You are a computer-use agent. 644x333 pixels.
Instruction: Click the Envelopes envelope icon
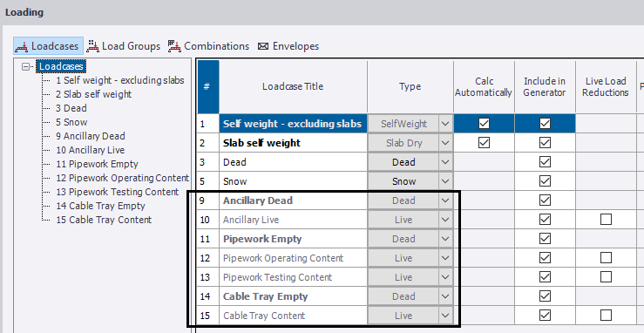(x=263, y=46)
